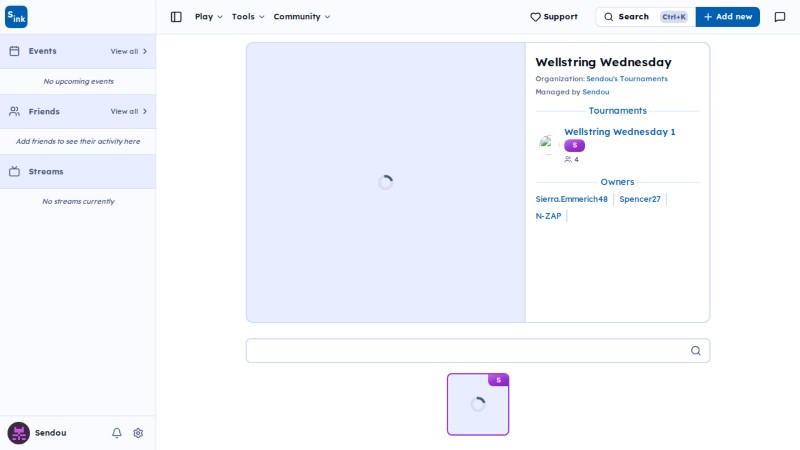This screenshot has width=800, height=450.
Task: Click the Support heart button
Action: point(554,17)
